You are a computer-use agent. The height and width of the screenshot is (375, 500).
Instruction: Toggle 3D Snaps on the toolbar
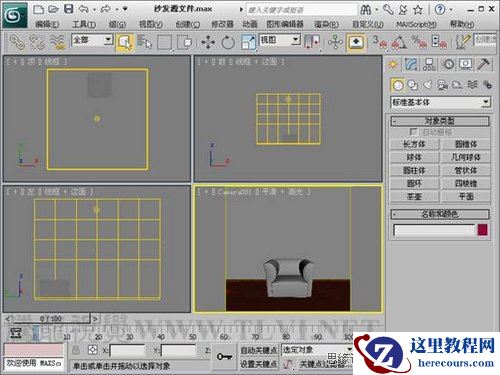(379, 42)
